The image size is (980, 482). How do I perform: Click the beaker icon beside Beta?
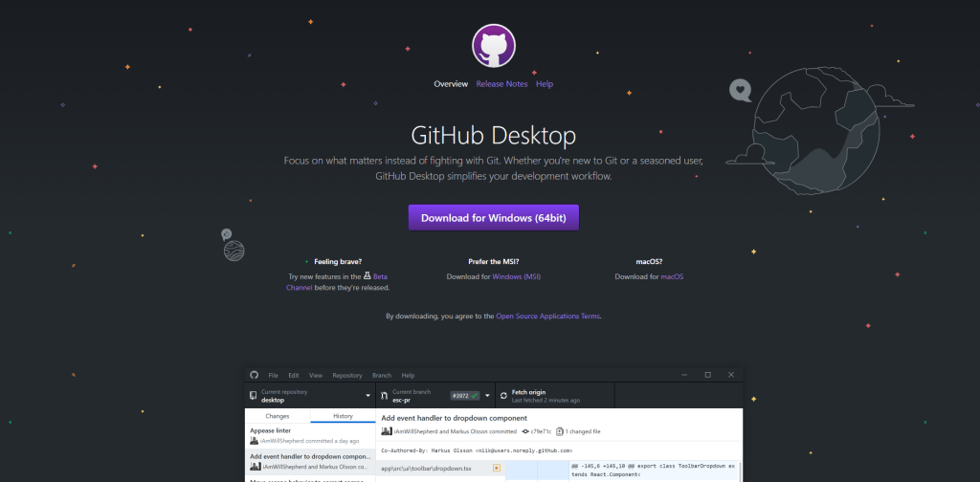coord(367,276)
